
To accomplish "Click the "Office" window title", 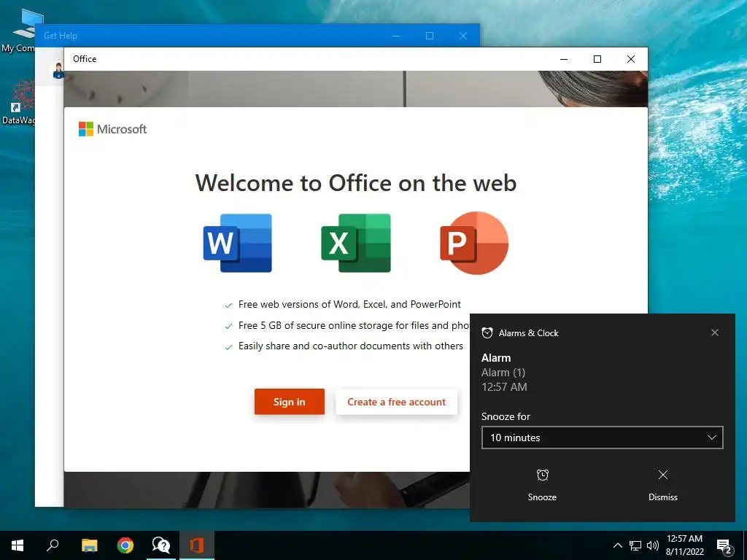I will coord(85,59).
